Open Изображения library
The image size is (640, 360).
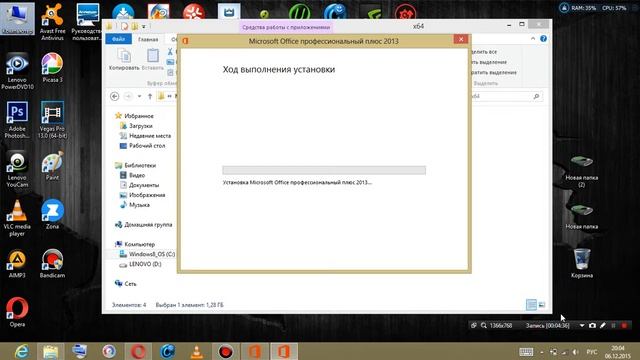(147, 195)
